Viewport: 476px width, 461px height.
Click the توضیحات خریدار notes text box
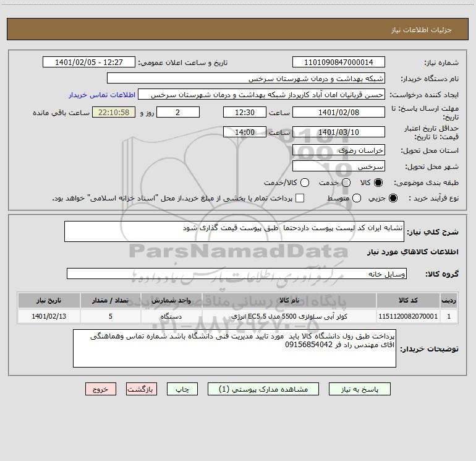click(x=234, y=348)
